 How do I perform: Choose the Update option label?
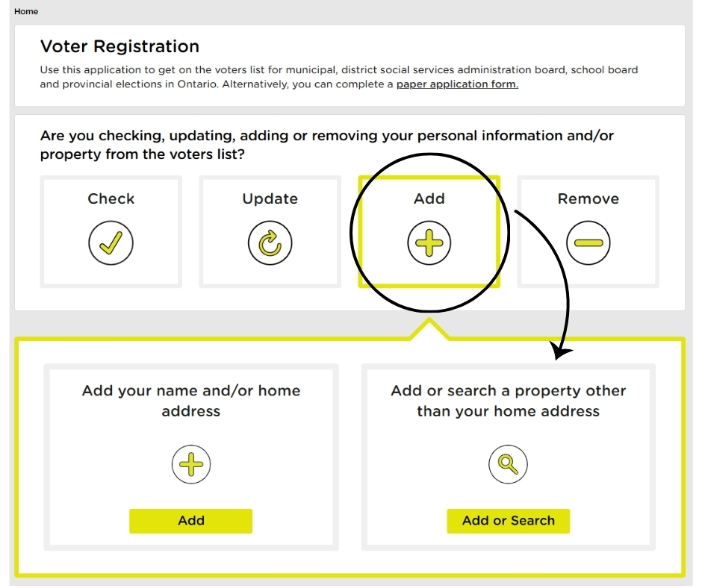[270, 198]
